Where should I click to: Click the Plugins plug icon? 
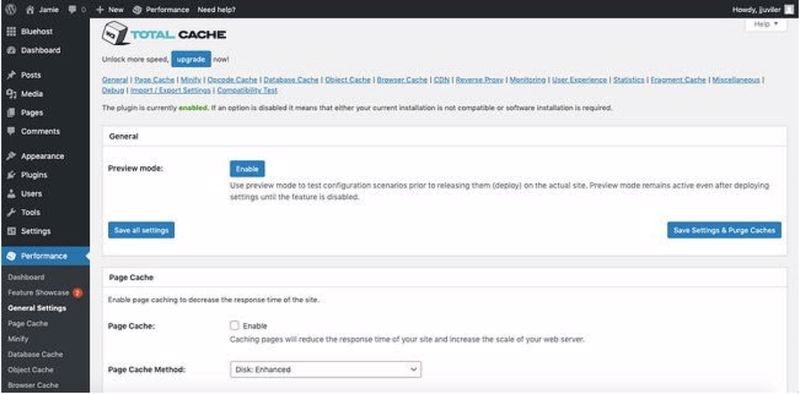11,175
